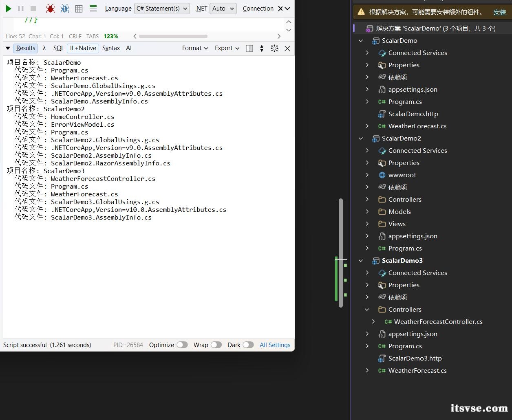
Task: Collapse results with triangle beside Results tab
Action: [7, 48]
